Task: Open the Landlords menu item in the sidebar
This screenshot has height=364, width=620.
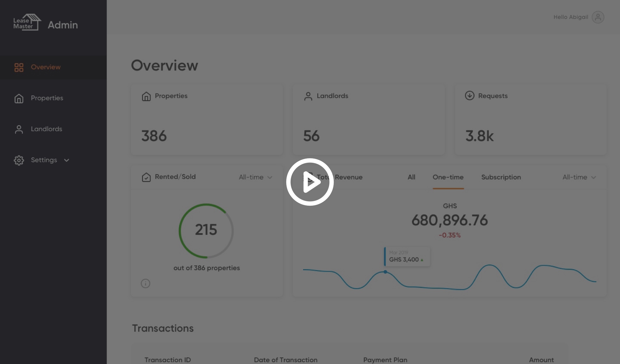Action: point(46,129)
